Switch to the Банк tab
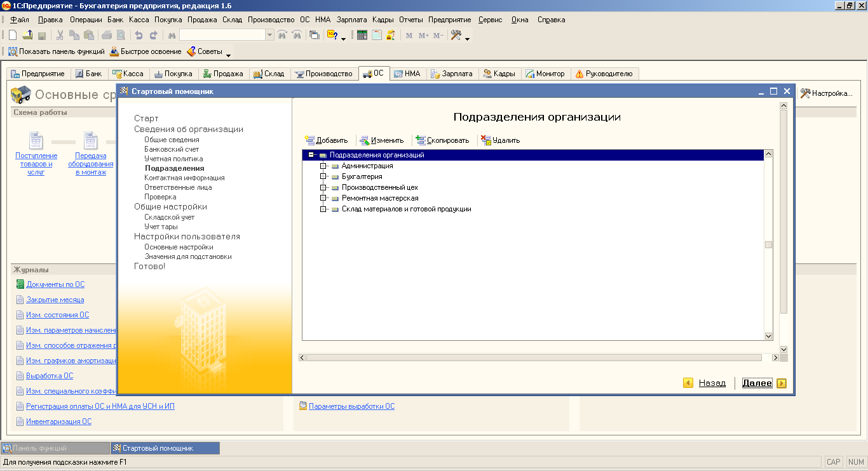The height and width of the screenshot is (471, 868). coord(88,74)
